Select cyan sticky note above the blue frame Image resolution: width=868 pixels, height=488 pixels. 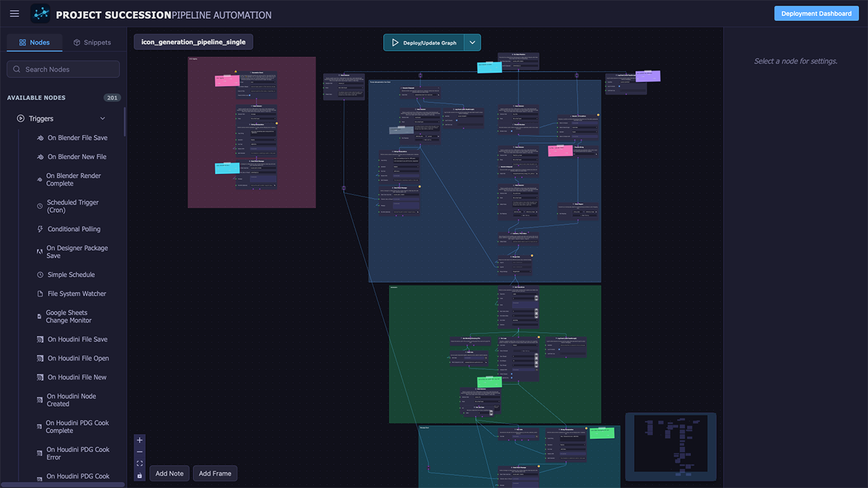[490, 67]
